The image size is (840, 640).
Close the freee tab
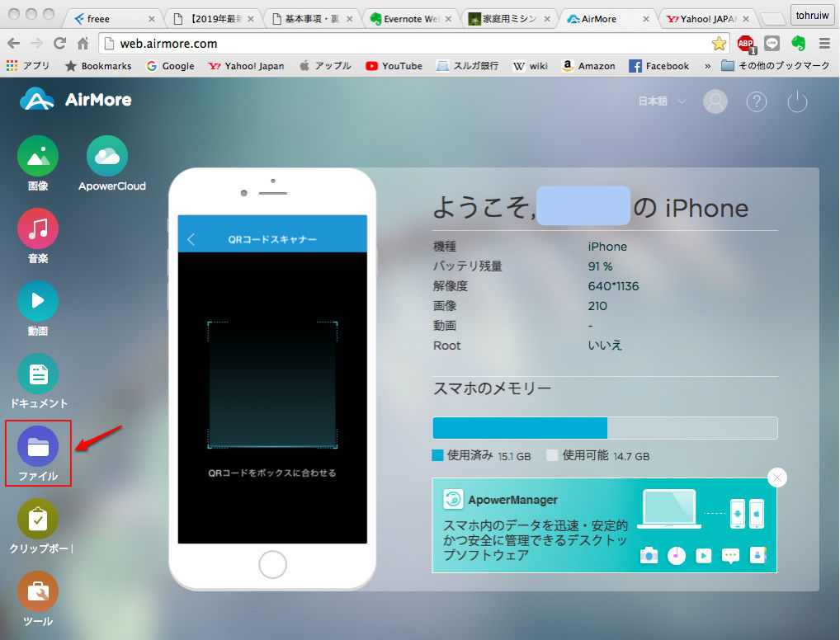tap(152, 19)
